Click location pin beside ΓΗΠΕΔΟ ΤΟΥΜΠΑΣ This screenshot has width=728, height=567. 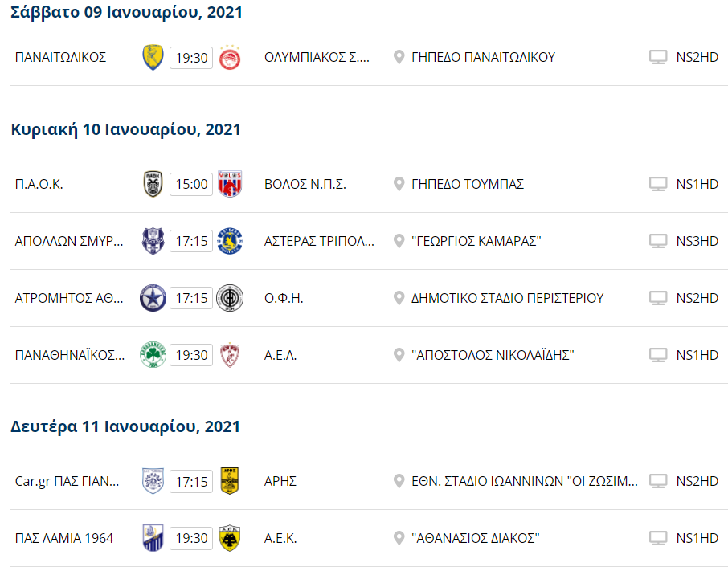coord(399,184)
